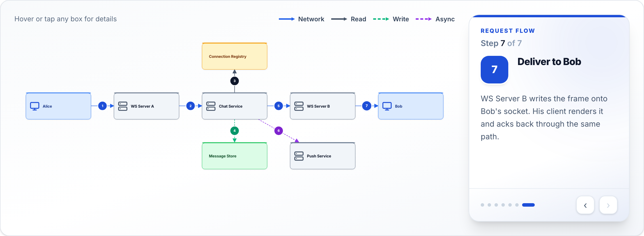Jump to fifth step pagination dot
Image resolution: width=644 pixels, height=236 pixels.
pos(510,205)
